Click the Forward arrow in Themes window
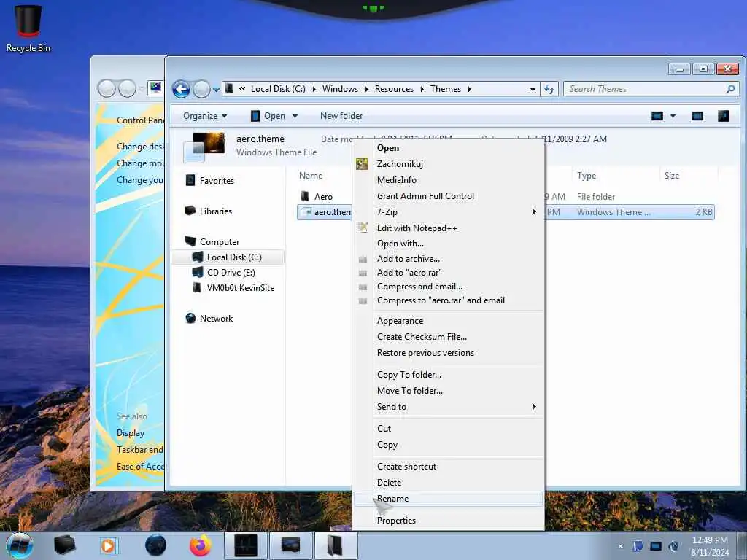Image resolution: width=747 pixels, height=560 pixels. [201, 89]
